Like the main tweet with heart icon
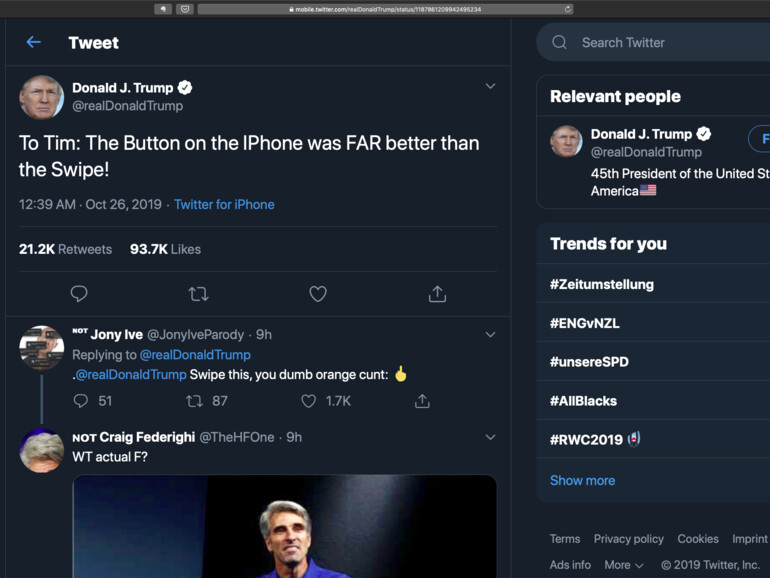Screen dimensions: 770x578 click(x=318, y=294)
